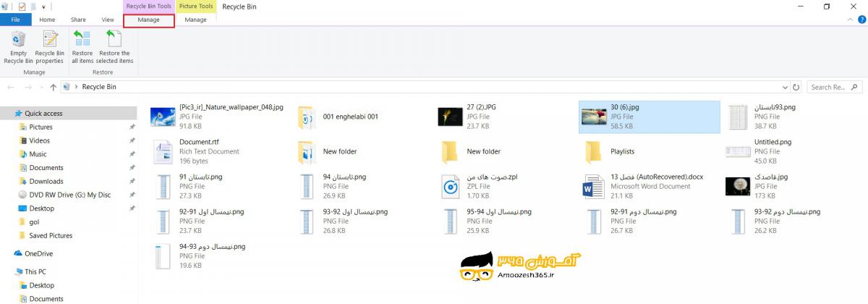Image resolution: width=868 pixels, height=304 pixels.
Task: Open the address bar history dropdown
Action: pos(784,87)
